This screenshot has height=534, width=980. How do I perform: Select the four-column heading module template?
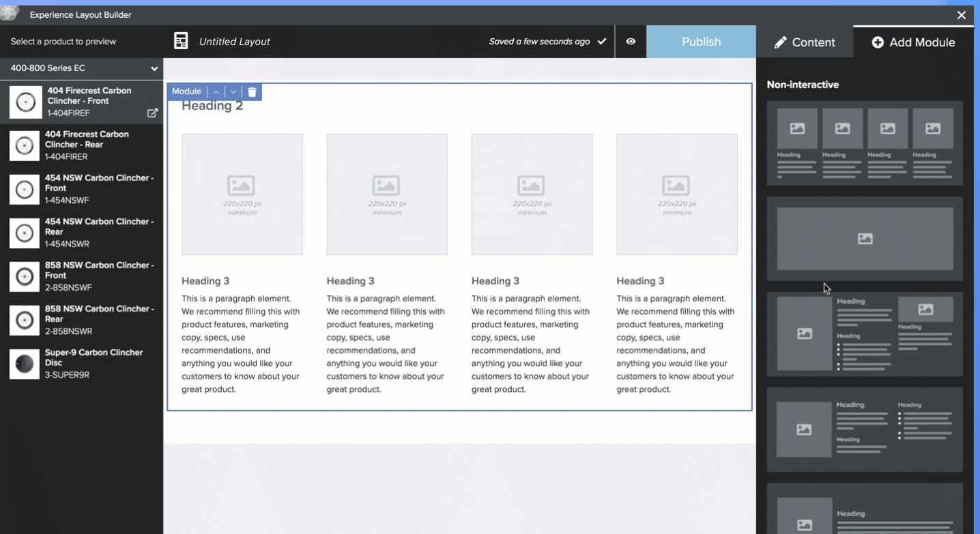coord(865,143)
